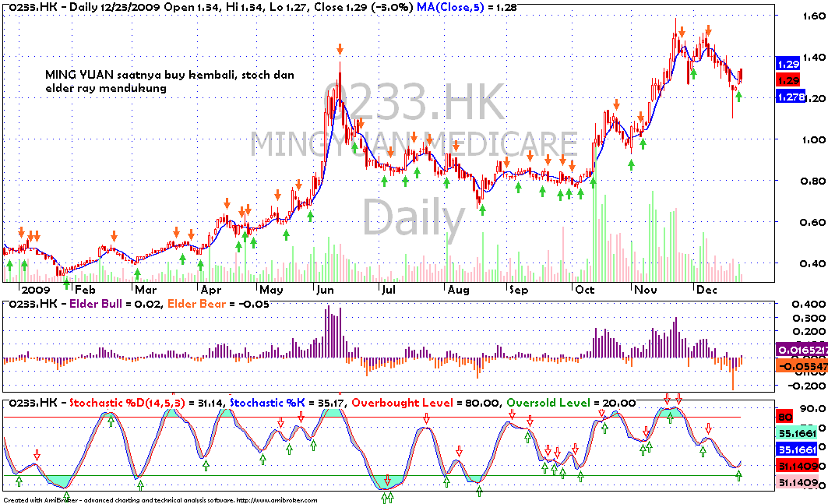Select the red 1.29 close value tag
828x504 pixels.
(787, 81)
